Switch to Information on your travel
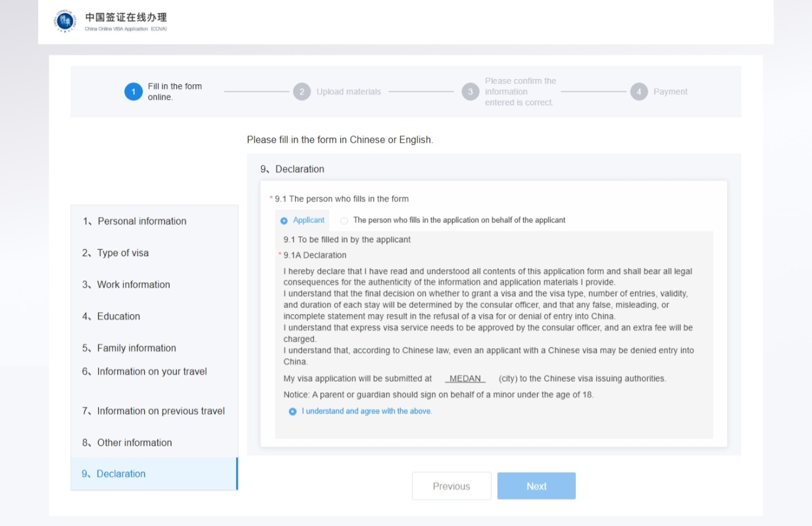 [151, 371]
